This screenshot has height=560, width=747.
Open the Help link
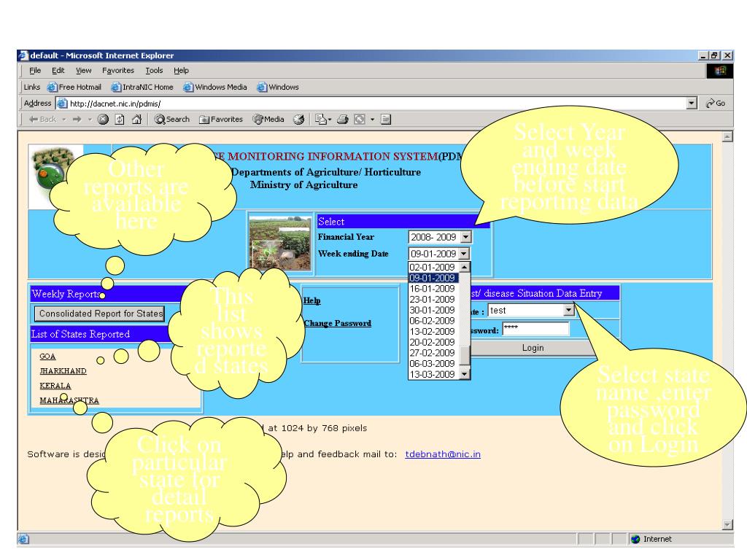pyautogui.click(x=312, y=300)
